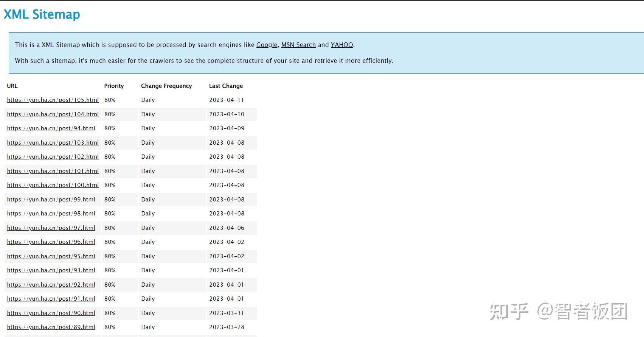Image resolution: width=644 pixels, height=337 pixels.
Task: Select the date 2023-04-10
Action: tap(227, 114)
